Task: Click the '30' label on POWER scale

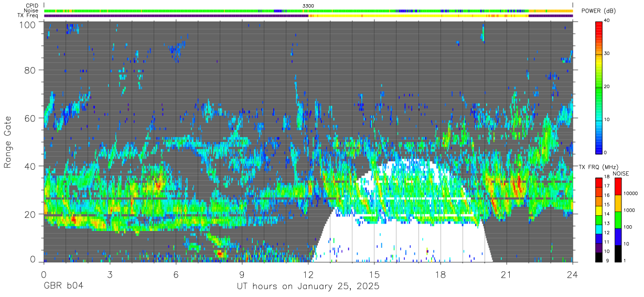Action: click(x=607, y=53)
